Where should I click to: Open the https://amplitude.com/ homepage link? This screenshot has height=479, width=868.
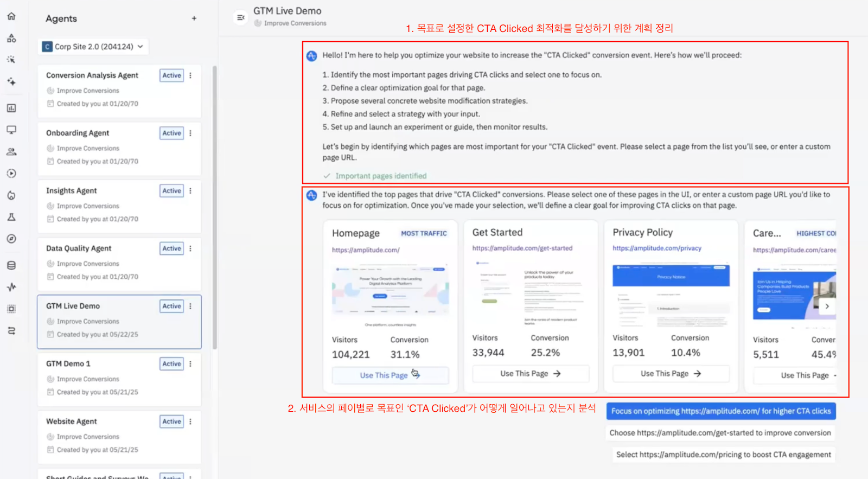tap(366, 250)
